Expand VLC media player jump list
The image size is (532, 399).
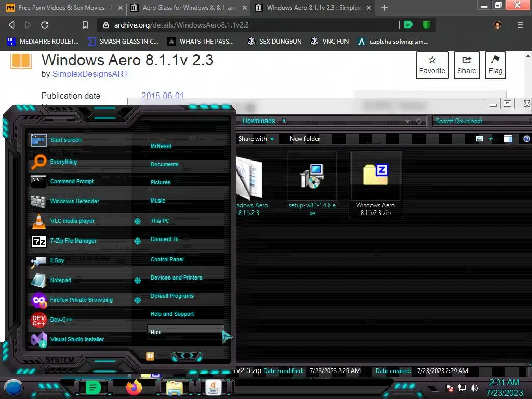click(x=137, y=221)
